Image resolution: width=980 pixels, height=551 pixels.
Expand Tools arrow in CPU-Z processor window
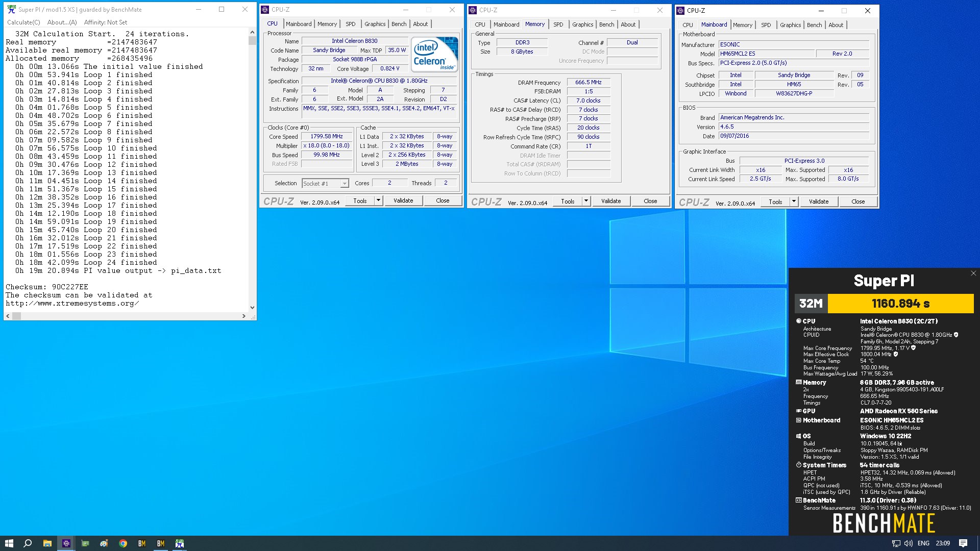point(378,201)
